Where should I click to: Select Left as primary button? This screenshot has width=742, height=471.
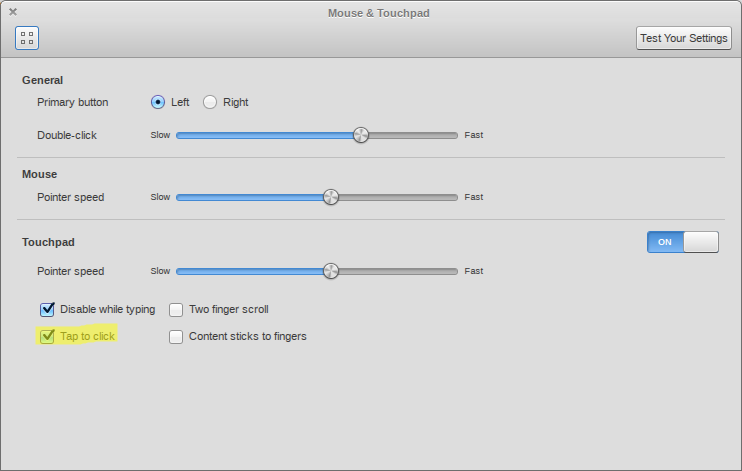pos(158,102)
